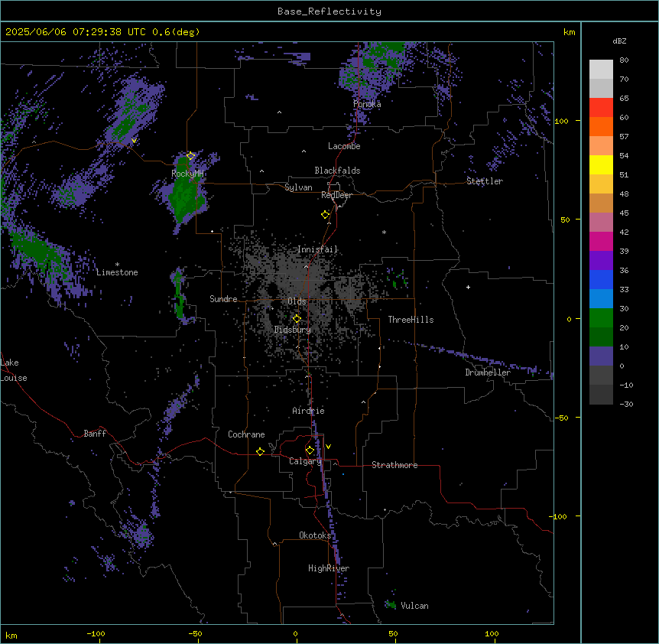This screenshot has width=659, height=644.
Task: Click the Sylvan label
Action: (298, 187)
